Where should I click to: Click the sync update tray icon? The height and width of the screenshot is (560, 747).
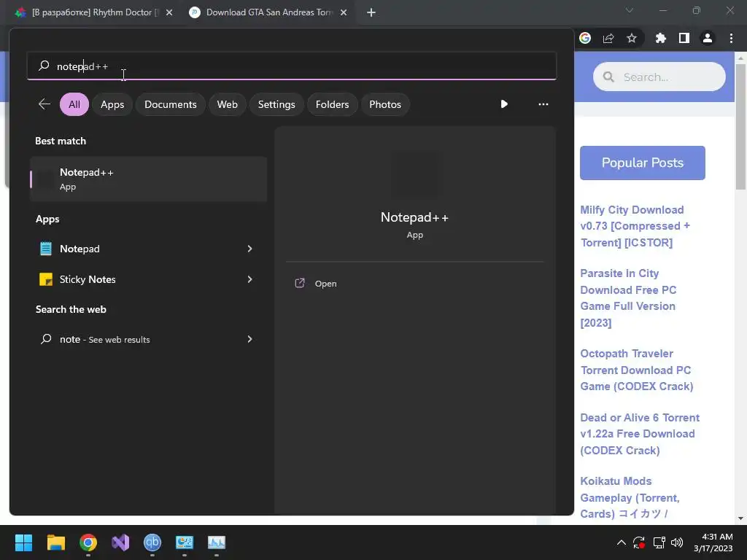coord(639,542)
